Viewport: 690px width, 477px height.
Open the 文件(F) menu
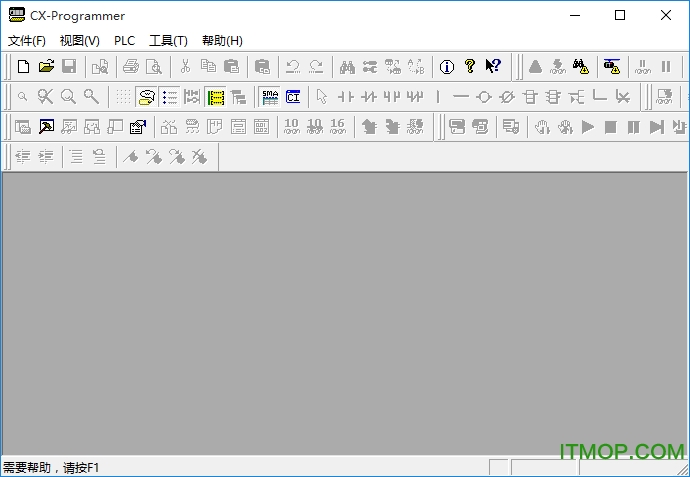click(x=27, y=41)
